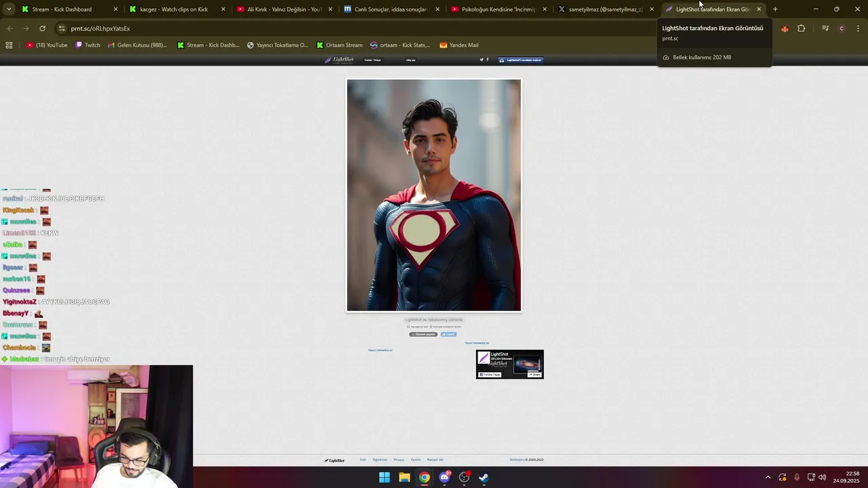Reload the page with the refresh icon
Viewport: 868px width, 488px height.
coord(42,28)
